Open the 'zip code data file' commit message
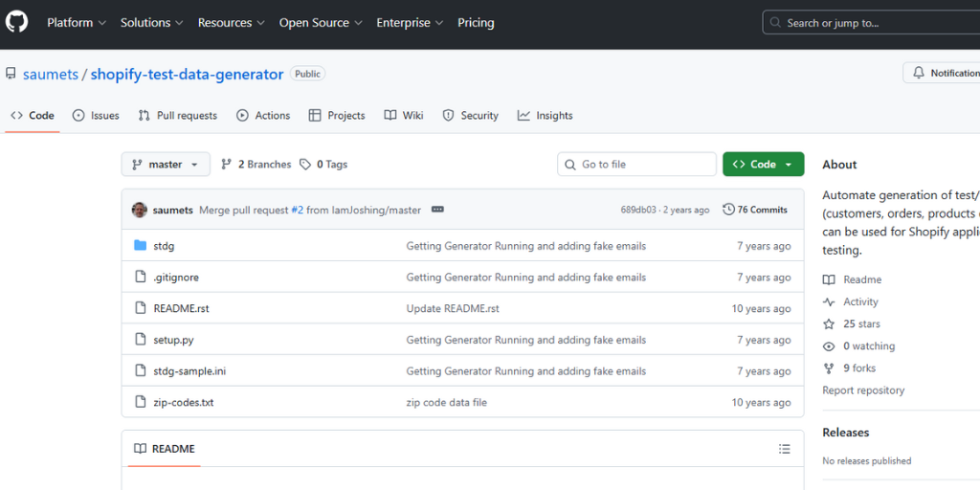980x490 pixels. 447,403
